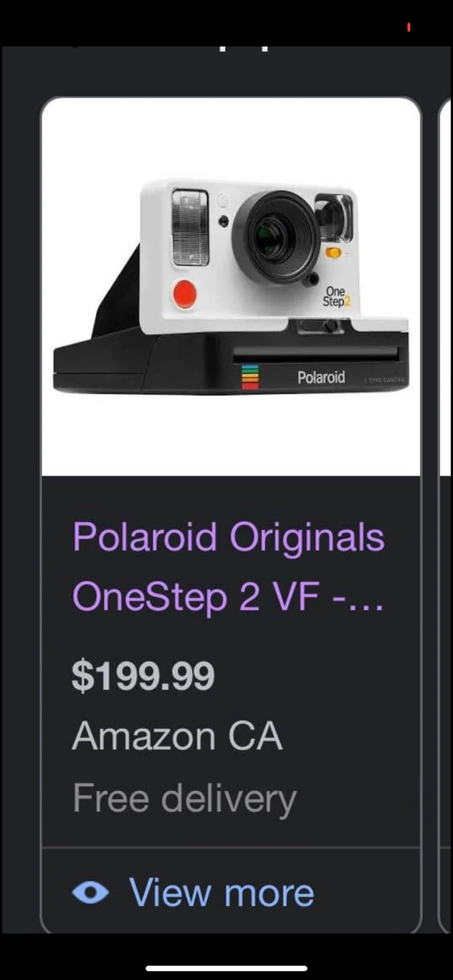This screenshot has width=453, height=980.
Task: Click the camera lens in the product photo
Action: (276, 236)
